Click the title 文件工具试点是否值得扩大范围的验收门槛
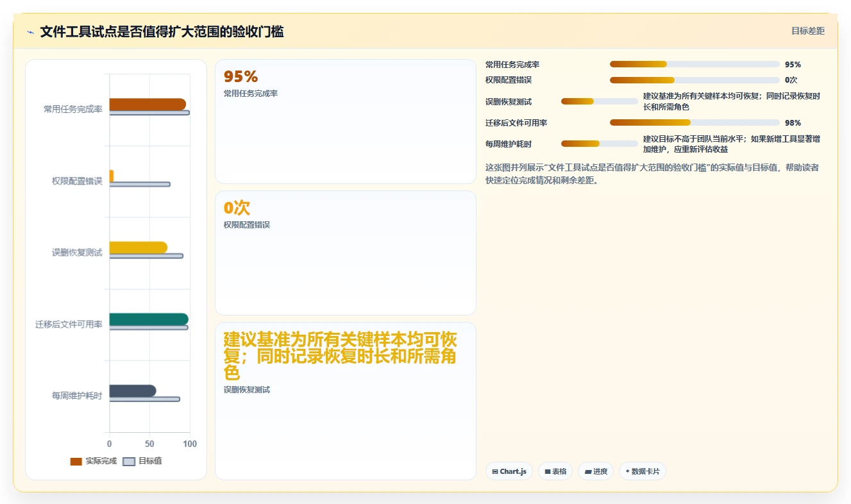 tap(162, 32)
